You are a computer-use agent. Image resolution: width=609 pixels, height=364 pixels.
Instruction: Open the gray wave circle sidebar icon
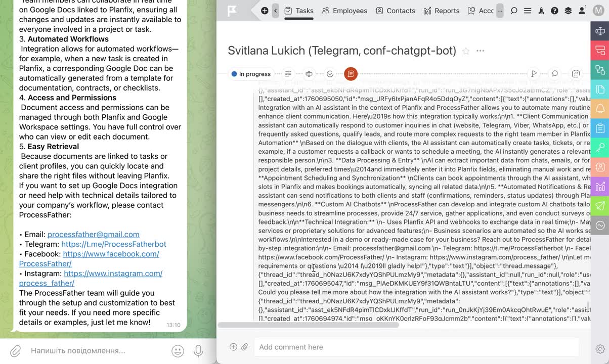tap(600, 225)
